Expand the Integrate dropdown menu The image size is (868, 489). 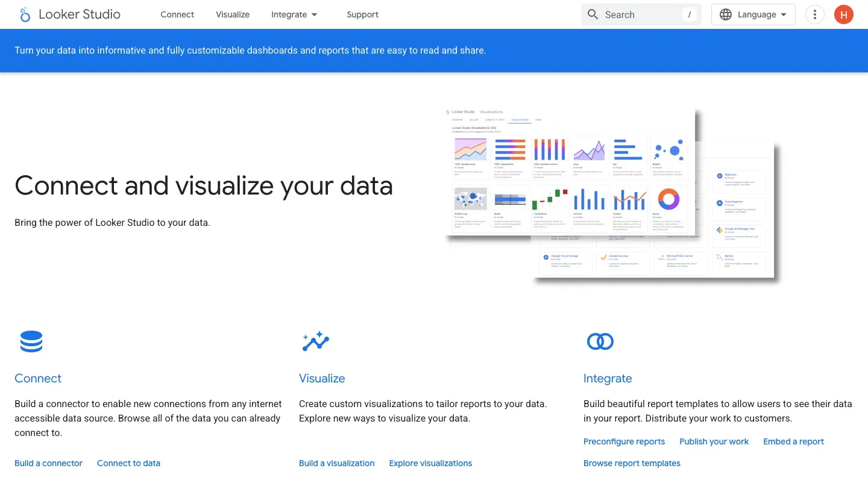[x=295, y=14]
